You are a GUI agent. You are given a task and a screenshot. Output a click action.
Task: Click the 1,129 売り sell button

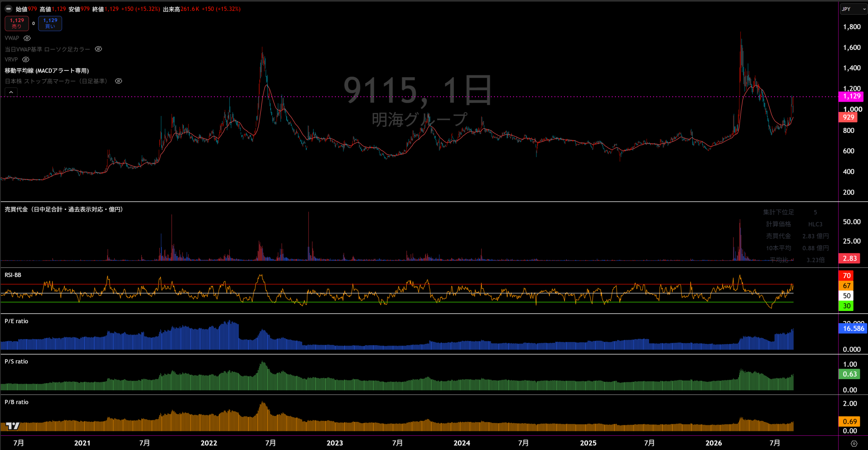pos(17,23)
